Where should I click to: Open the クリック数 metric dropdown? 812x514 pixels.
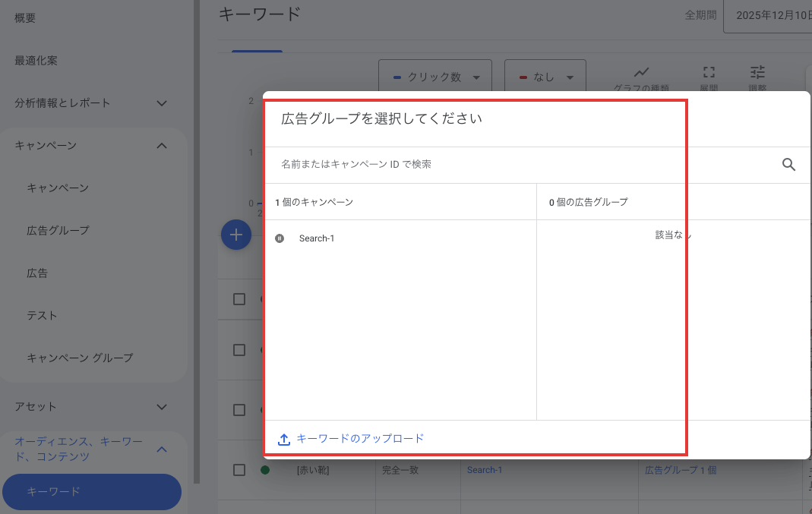pyautogui.click(x=435, y=77)
